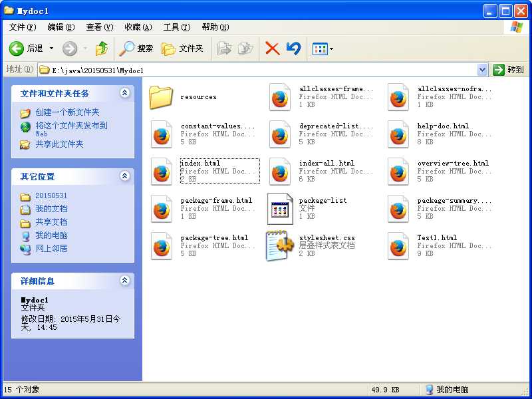Open the 编辑(E) menu
Screen dimensions: 532x399
coord(61,27)
